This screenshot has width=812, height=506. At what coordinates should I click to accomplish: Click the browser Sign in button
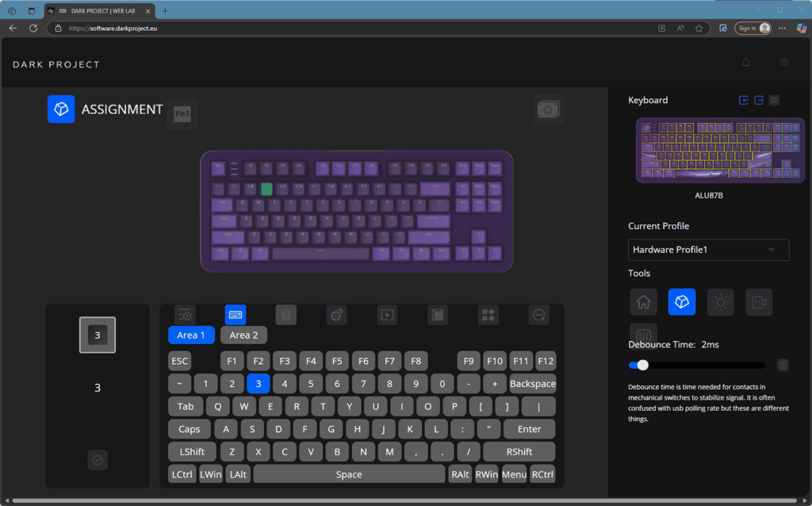[753, 29]
